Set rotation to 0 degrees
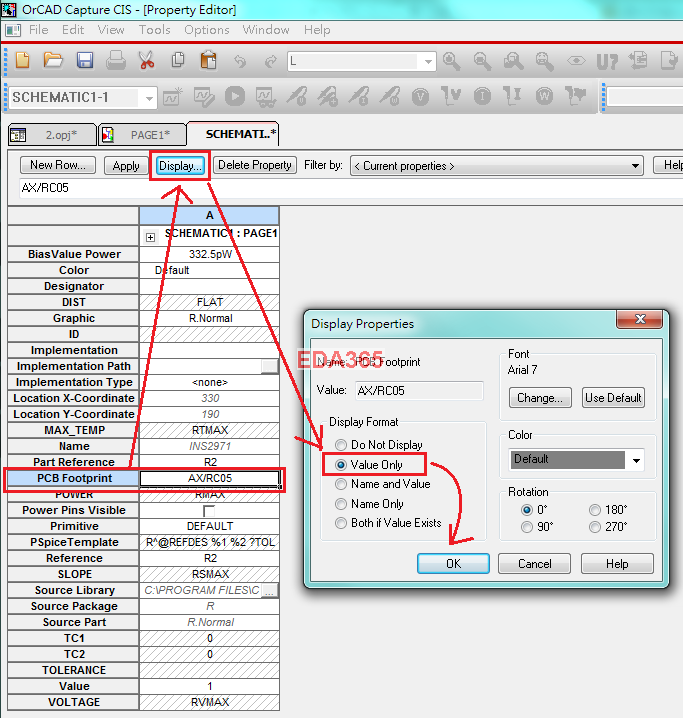The height and width of the screenshot is (718, 683). coord(527,510)
